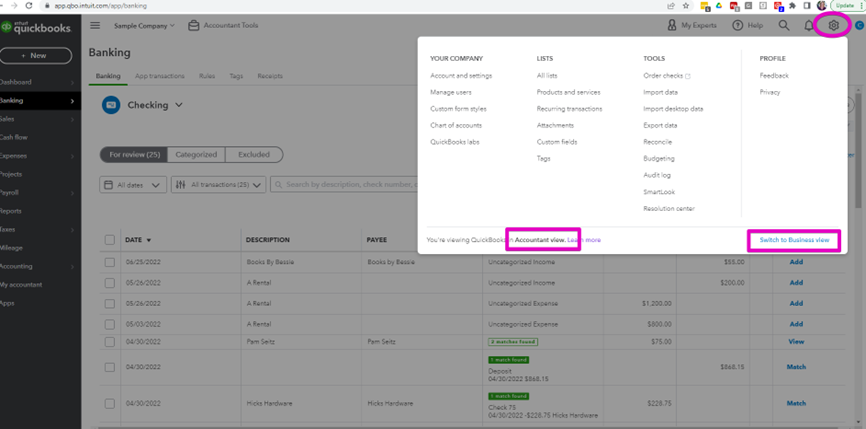Click the user profile avatar in QuickBooks header
The image size is (866, 429).
pyautogui.click(x=859, y=25)
